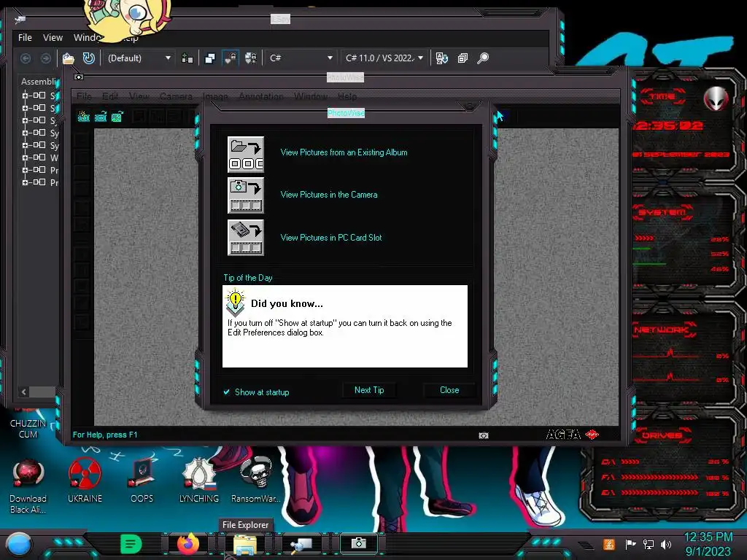The image size is (747, 560).
Task: Open the LYNCHING desktop icon
Action: [x=198, y=480]
